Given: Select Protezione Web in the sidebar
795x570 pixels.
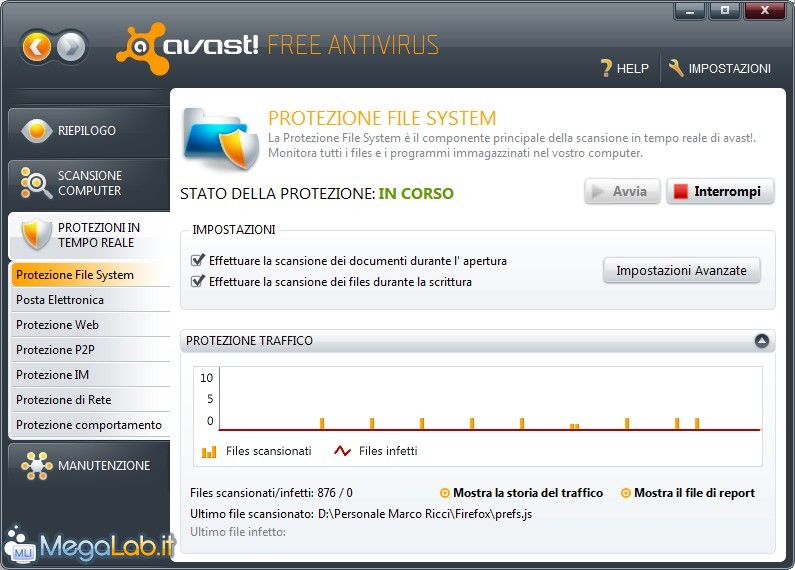Looking at the screenshot, I should (x=90, y=325).
